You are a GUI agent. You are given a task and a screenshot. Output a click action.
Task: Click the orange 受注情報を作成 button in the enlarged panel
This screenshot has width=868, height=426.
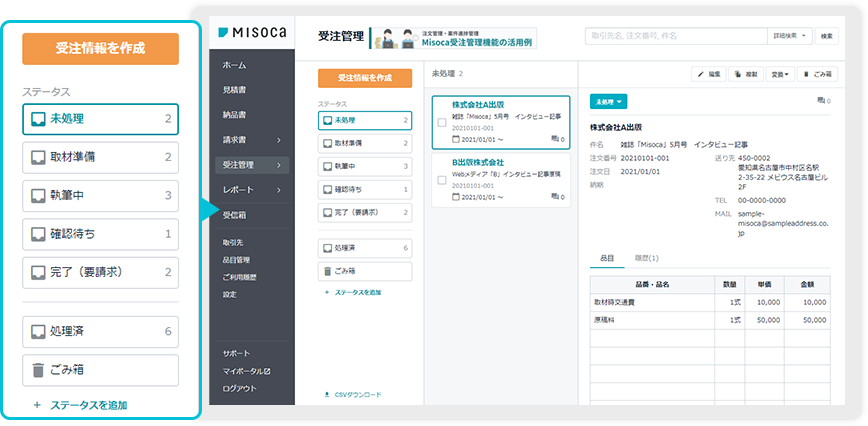[100, 49]
